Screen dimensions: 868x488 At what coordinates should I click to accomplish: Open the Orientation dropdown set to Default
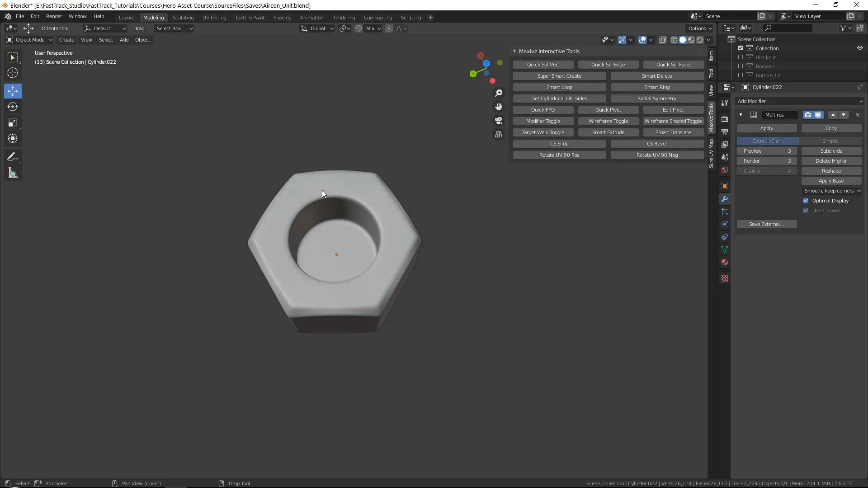coord(105,28)
